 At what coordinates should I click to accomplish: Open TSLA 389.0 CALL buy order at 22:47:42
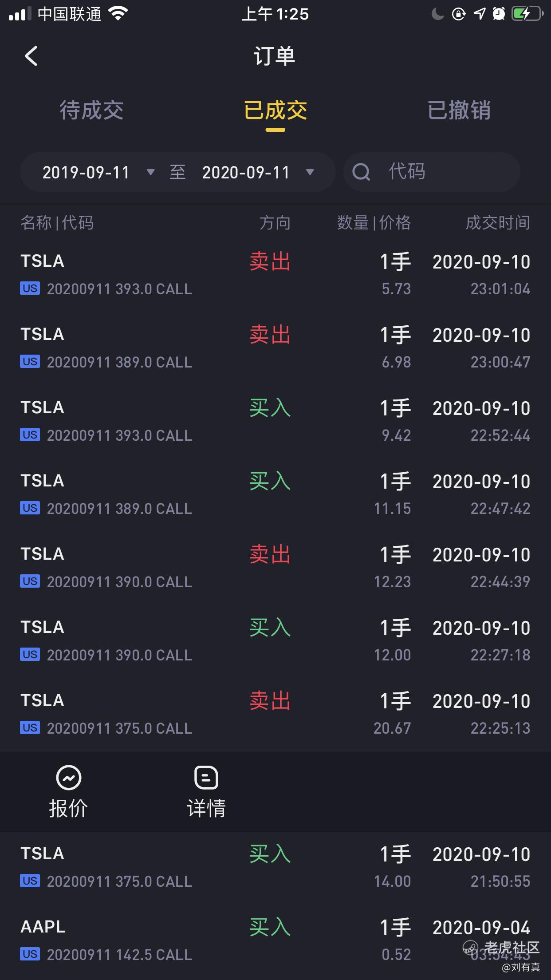tap(275, 494)
